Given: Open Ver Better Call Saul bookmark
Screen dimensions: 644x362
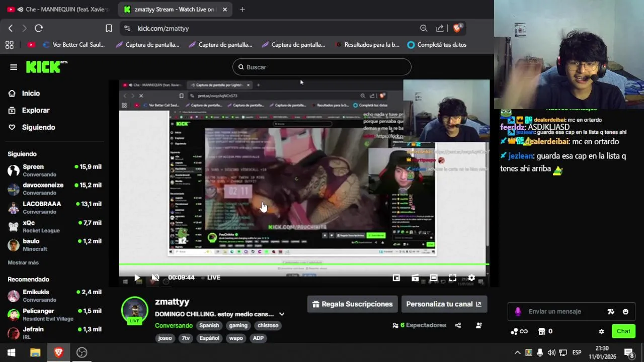Looking at the screenshot, I should [x=73, y=45].
